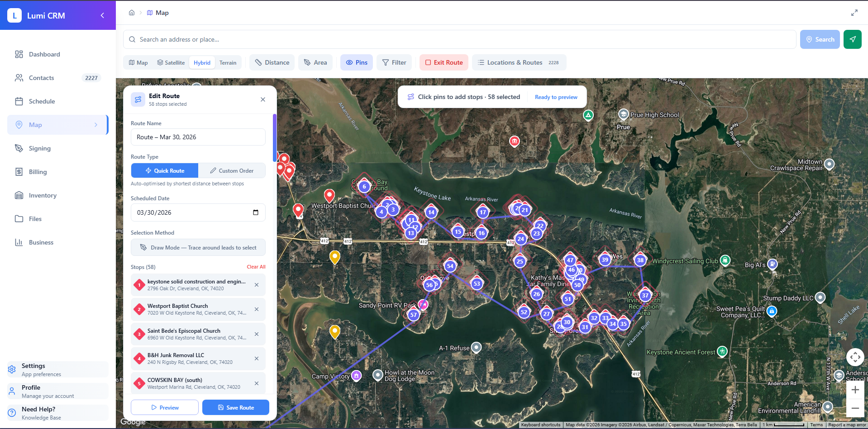The height and width of the screenshot is (429, 868).
Task: Click the Route Name input field
Action: [198, 137]
